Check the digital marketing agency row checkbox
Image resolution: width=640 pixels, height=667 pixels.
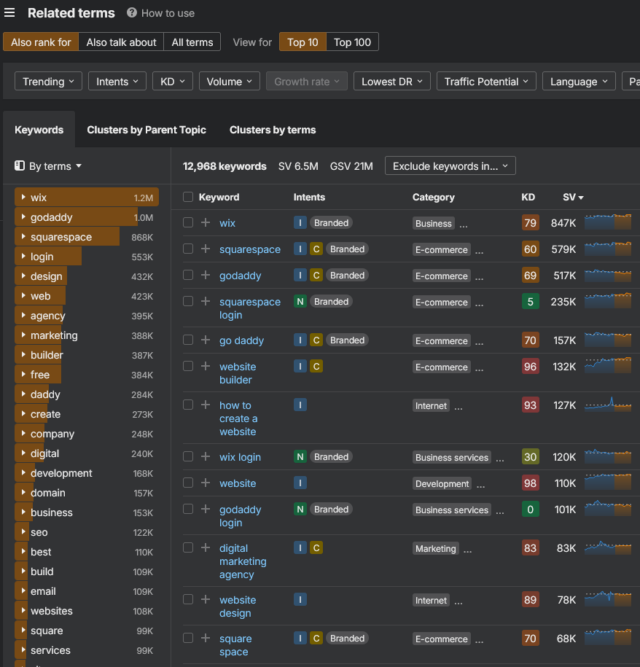click(188, 548)
